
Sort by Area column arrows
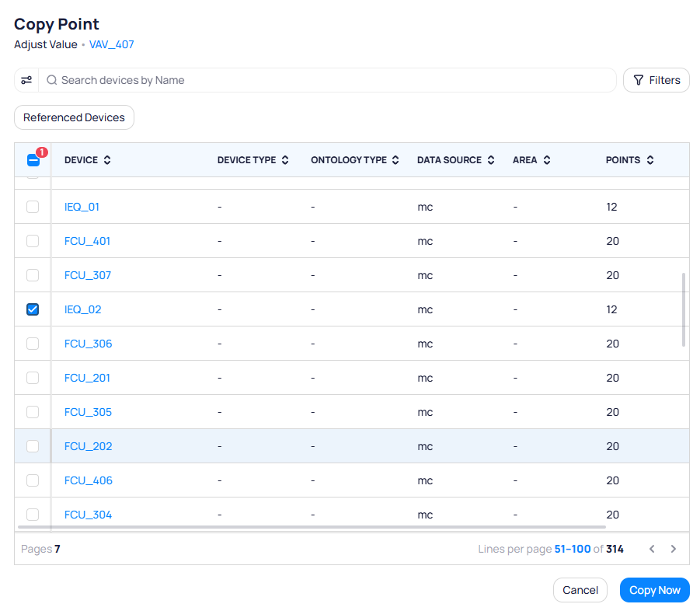tap(547, 160)
